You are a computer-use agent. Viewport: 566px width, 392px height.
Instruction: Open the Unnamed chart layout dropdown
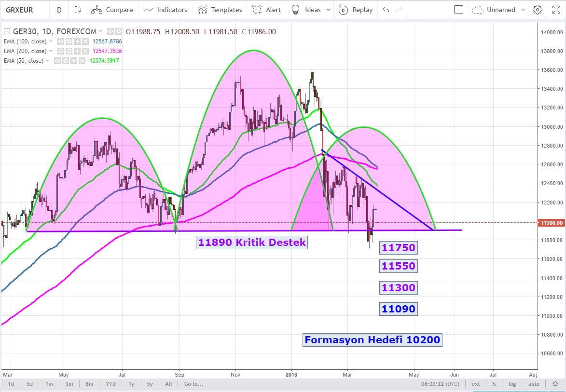pos(493,10)
